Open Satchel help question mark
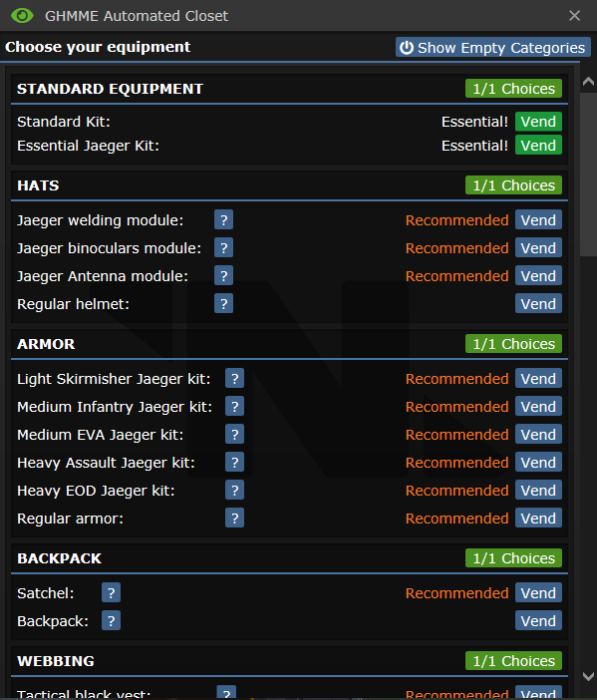This screenshot has height=700, width=597. [111, 593]
